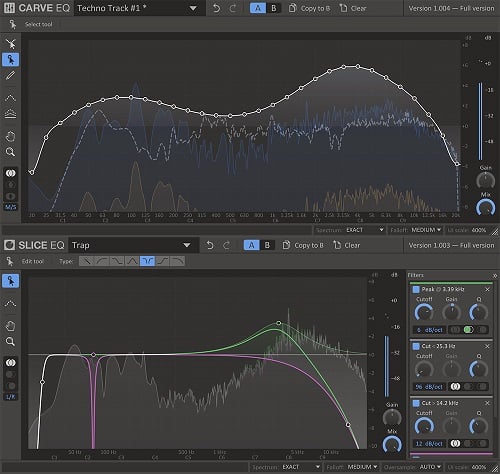Activate the blue select tool in Carve EQ sidebar
The height and width of the screenshot is (474, 500).
[10, 60]
